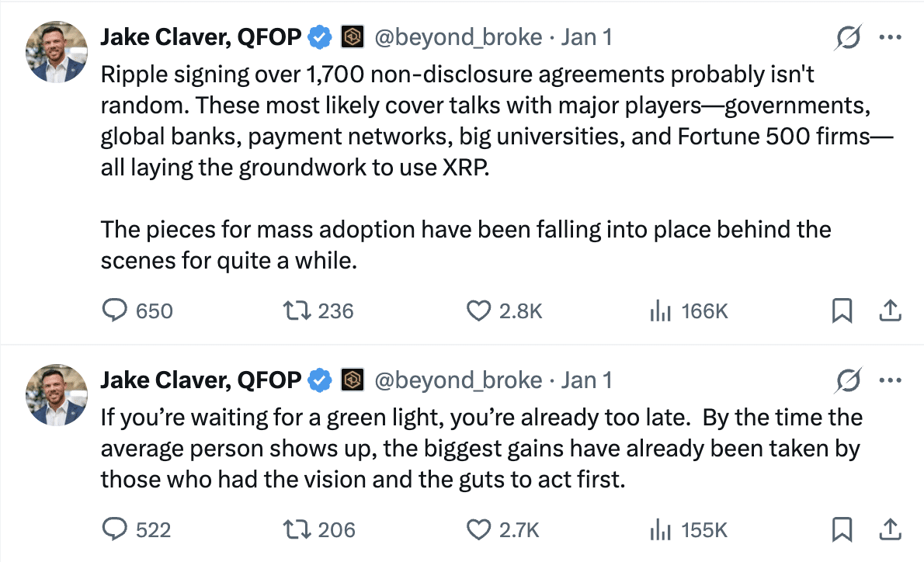Screen dimensions: 924x562
Task: Open Grok actions on the first tweet
Action: 849,36
